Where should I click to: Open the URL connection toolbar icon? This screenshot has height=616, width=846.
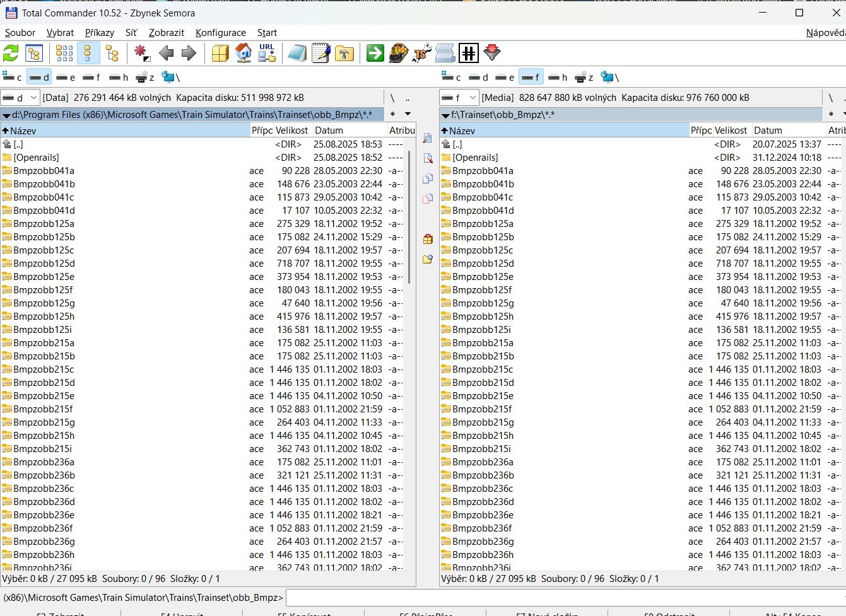click(267, 54)
